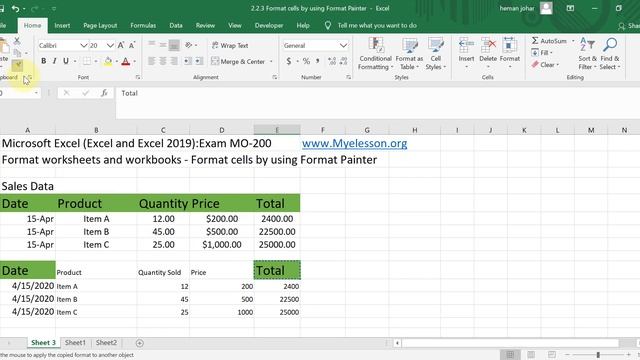The height and width of the screenshot is (360, 640).
Task: Apply Percent Style format
Action: click(x=307, y=61)
